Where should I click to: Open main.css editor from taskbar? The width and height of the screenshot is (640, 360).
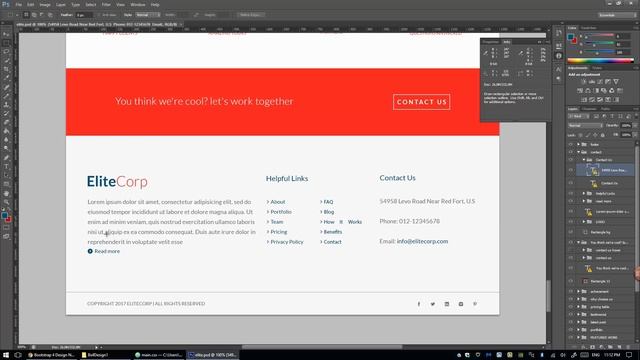159,355
